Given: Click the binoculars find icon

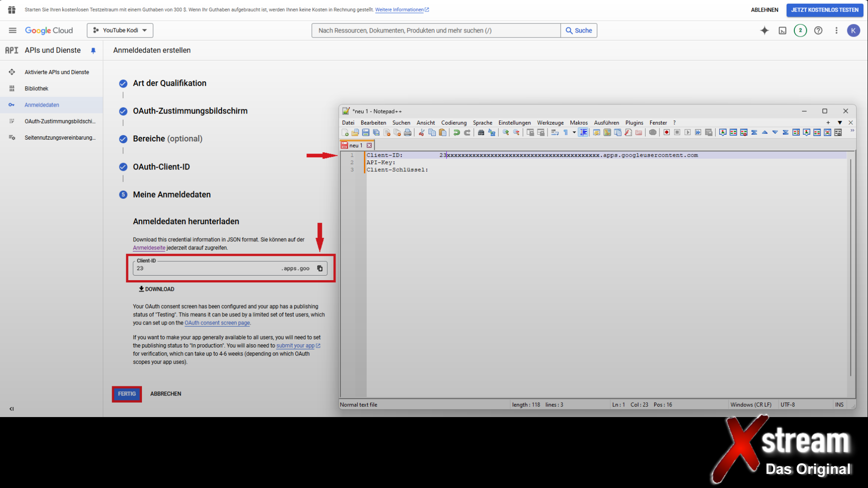Looking at the screenshot, I should click(x=481, y=132).
